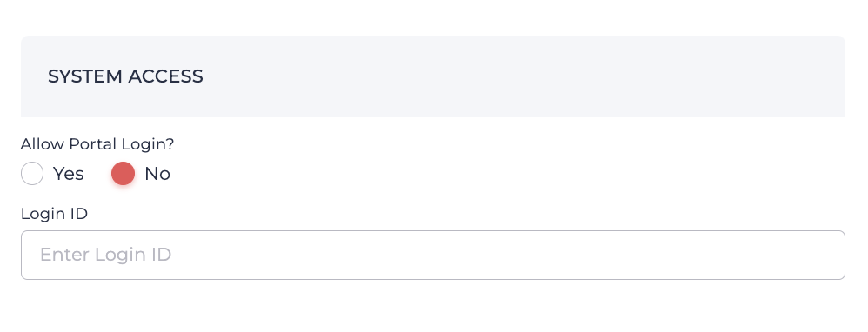Click the "No" option label text
This screenshot has height=332, width=868.
point(157,174)
